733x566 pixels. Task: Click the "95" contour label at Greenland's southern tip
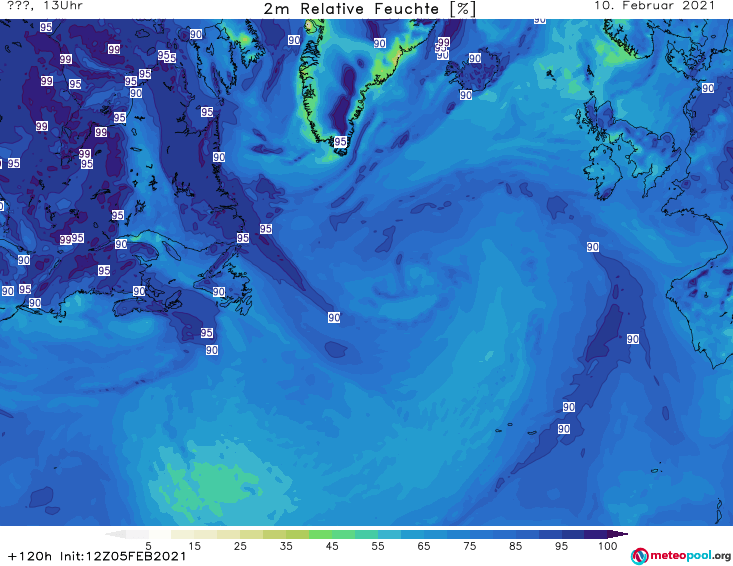(x=340, y=141)
